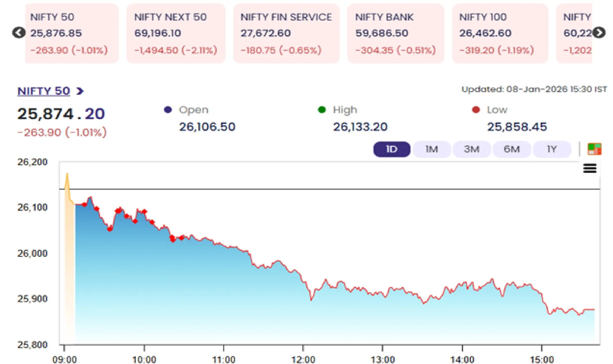Switch chart to 3M range
Screen dimensions: 613x364
click(472, 149)
